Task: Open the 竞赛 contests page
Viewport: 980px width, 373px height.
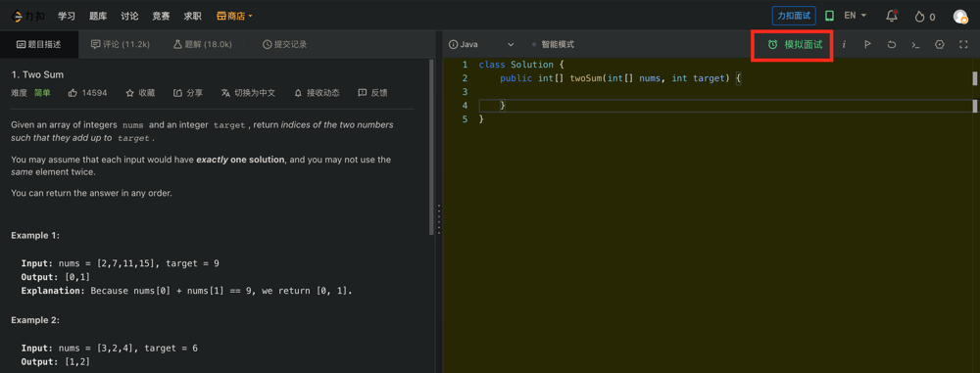Action: coord(162,16)
